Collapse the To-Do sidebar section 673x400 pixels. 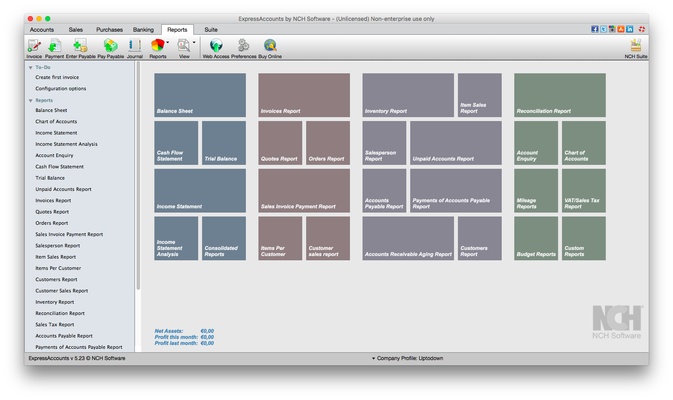(x=30, y=66)
